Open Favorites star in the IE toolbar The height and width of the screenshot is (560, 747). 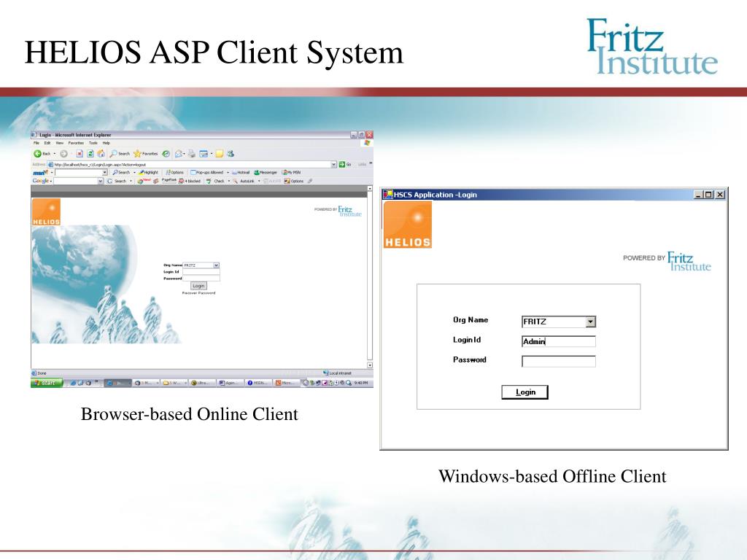pyautogui.click(x=146, y=154)
